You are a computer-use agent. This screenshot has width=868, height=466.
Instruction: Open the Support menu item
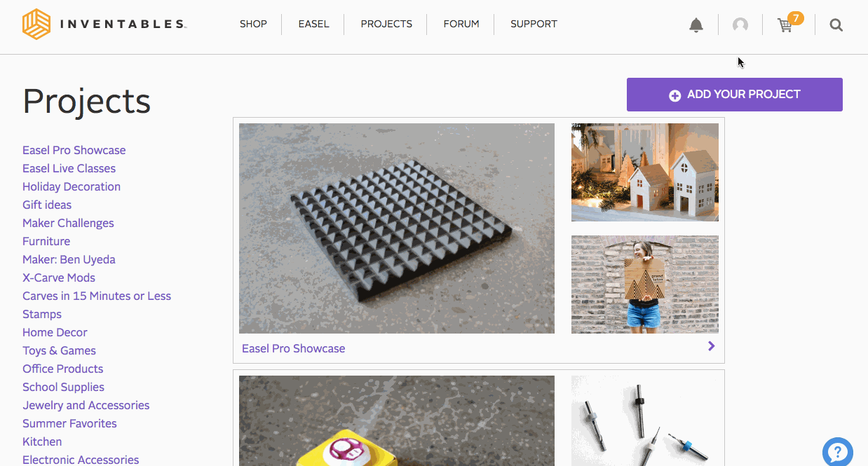[x=534, y=24]
